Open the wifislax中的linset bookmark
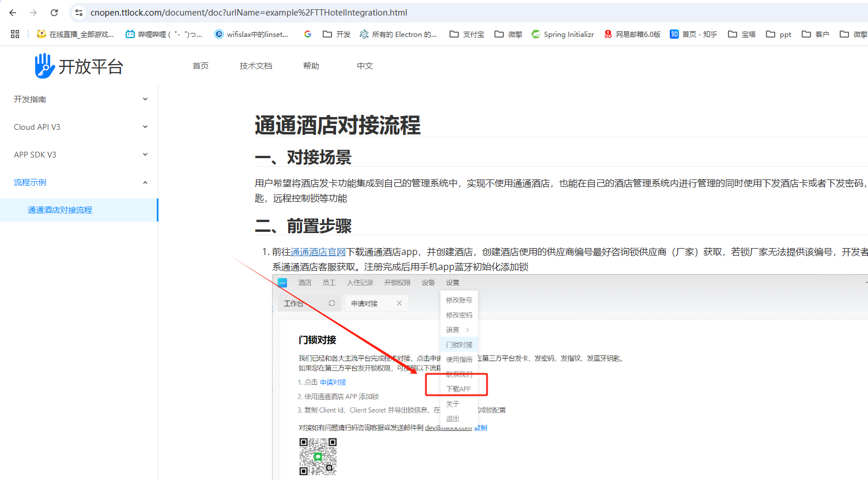The image size is (868, 480). click(x=251, y=34)
